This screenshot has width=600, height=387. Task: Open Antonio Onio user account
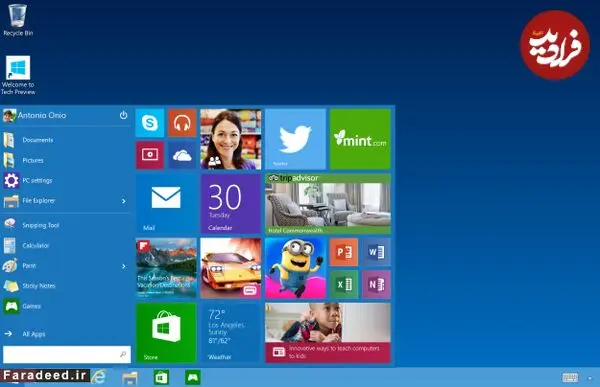(x=35, y=115)
